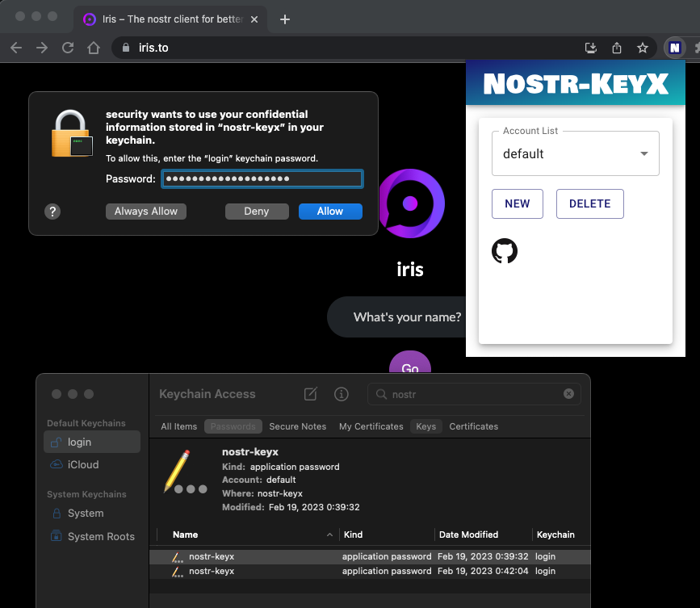The height and width of the screenshot is (608, 700).
Task: Clear the nostr search in Keychain Access
Action: coord(568,394)
